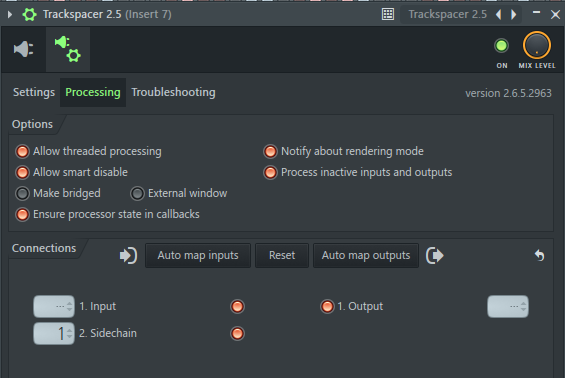This screenshot has width=565, height=378.
Task: Select the wrapper settings plug-and-gear icon
Action: 68,49
